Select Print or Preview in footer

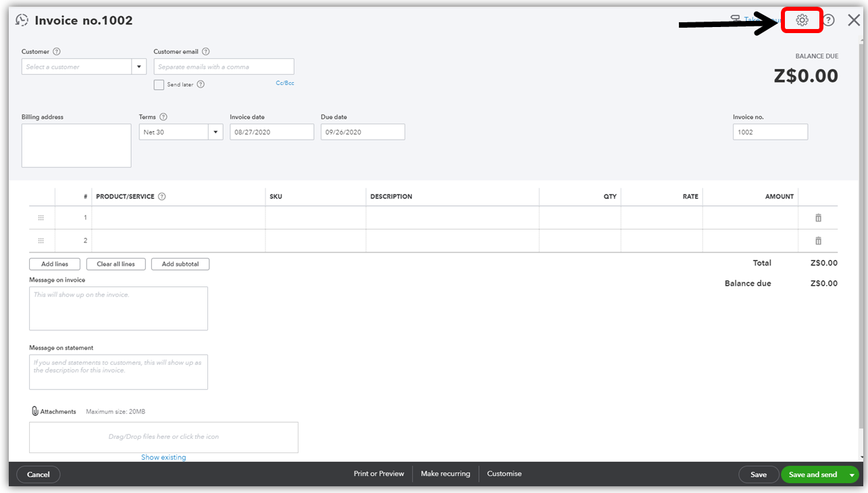pos(378,474)
